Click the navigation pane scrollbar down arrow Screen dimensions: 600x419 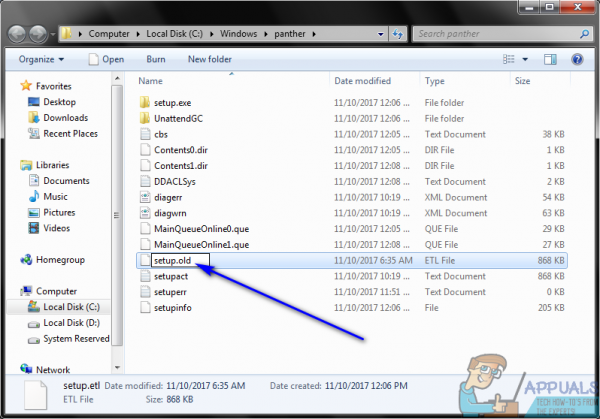click(x=117, y=368)
